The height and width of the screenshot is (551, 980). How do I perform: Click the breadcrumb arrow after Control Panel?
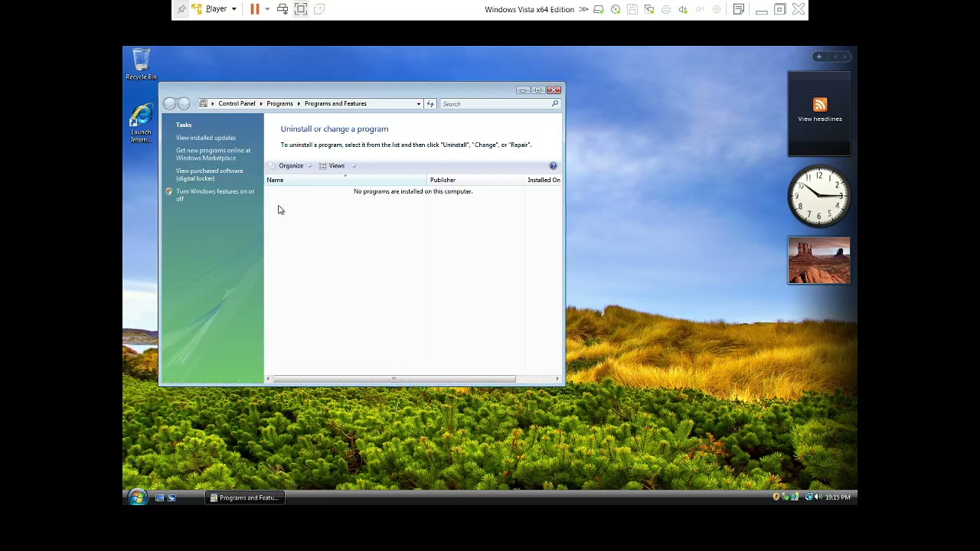coord(260,103)
